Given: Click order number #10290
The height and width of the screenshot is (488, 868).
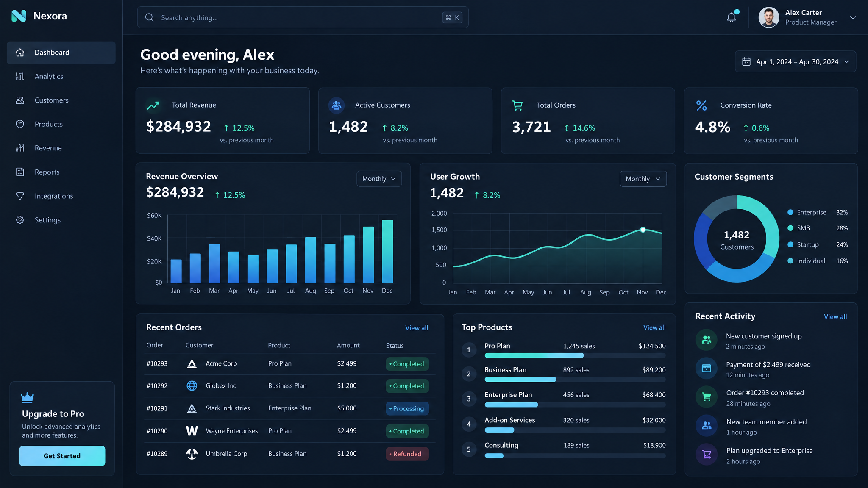Looking at the screenshot, I should (x=157, y=431).
